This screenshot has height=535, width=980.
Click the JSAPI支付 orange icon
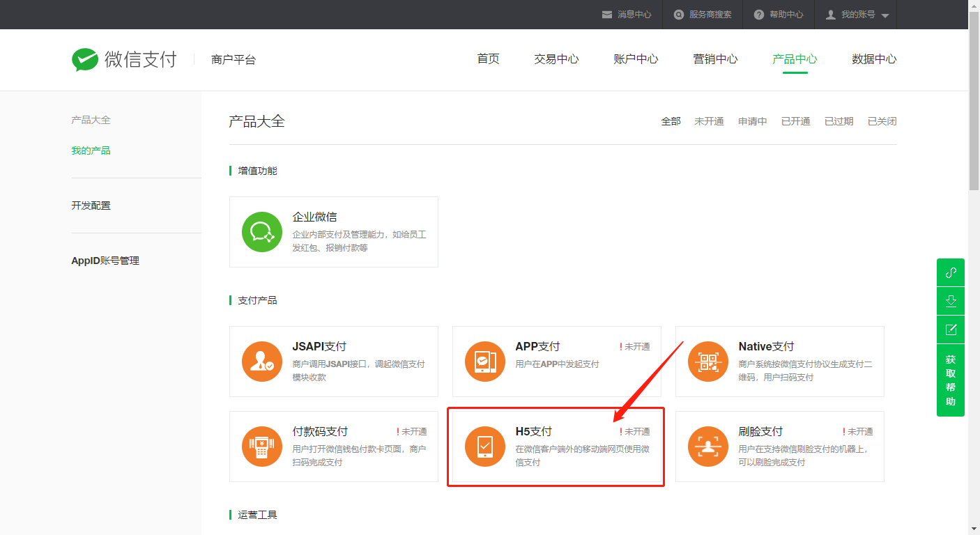point(262,362)
